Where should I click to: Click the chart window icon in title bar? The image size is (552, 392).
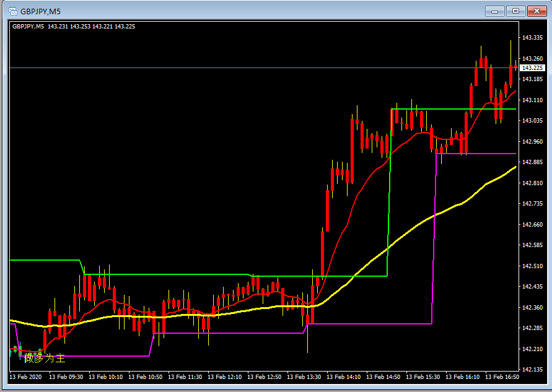(12, 11)
